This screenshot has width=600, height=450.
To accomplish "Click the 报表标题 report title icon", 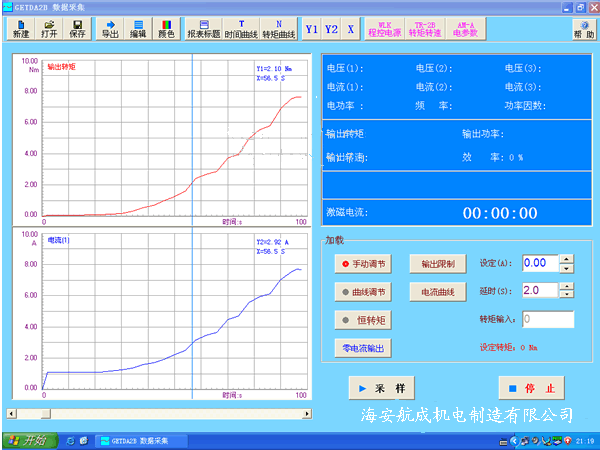I will [203, 28].
